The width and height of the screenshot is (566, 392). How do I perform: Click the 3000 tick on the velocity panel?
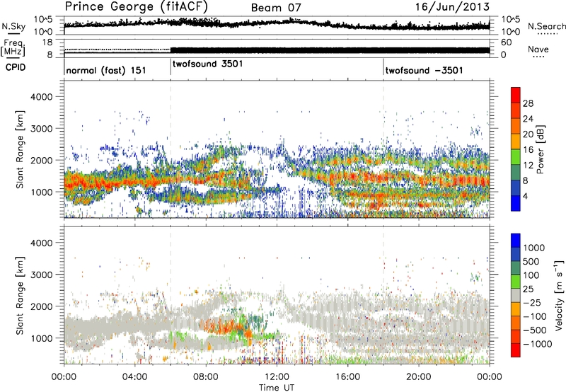point(42,275)
